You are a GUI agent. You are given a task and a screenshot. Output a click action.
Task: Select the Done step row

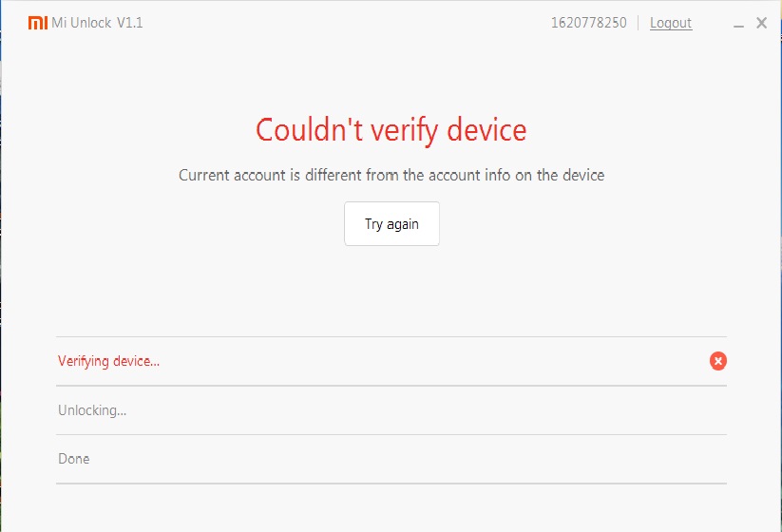pos(74,459)
